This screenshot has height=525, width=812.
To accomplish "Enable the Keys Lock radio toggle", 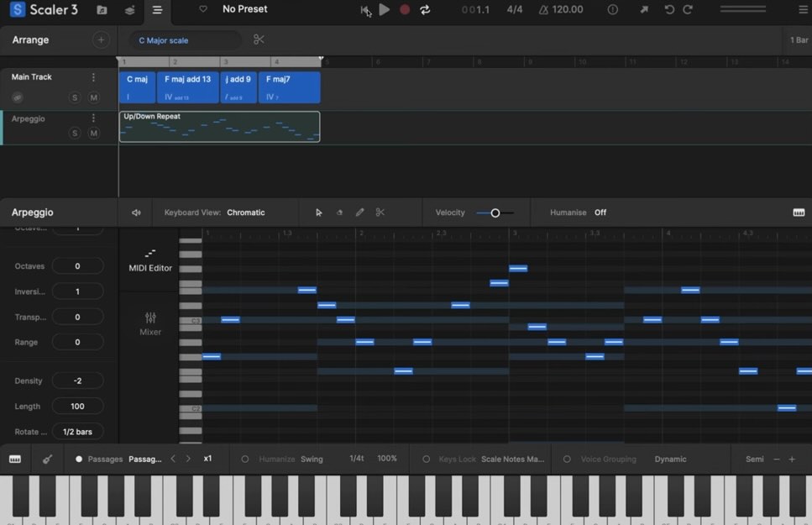I will (426, 459).
